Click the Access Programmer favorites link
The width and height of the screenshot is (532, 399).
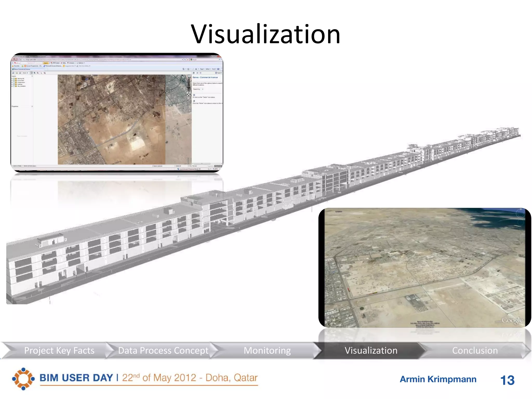(33, 66)
